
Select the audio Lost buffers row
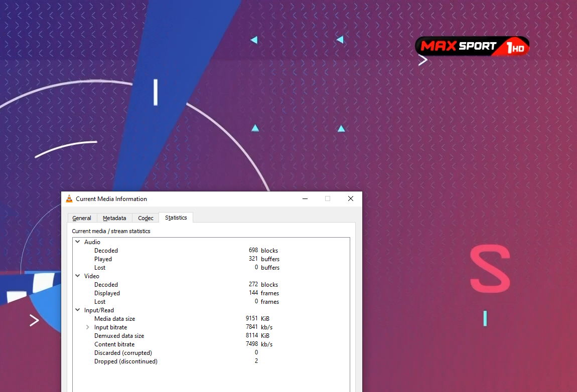pyautogui.click(x=211, y=268)
